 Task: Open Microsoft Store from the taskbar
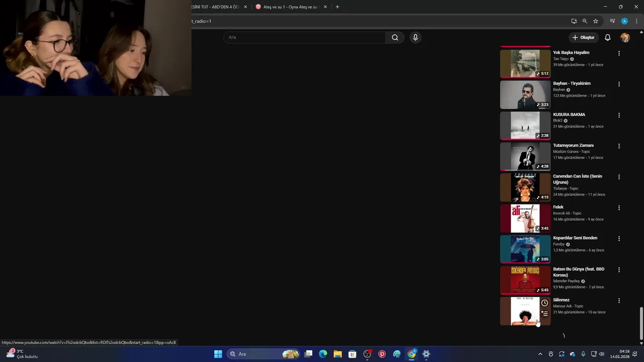[352, 354]
